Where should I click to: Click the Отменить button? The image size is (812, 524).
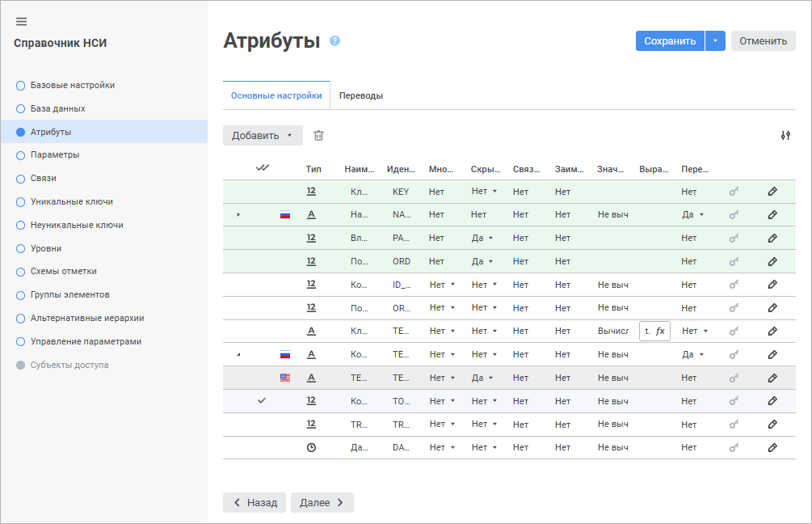764,41
